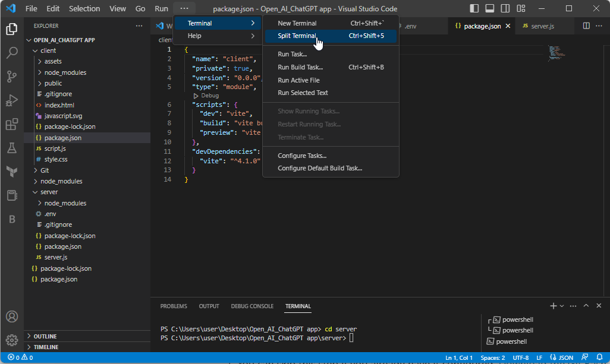Open the Terminal submenu item
This screenshot has height=364, width=610.
tap(218, 23)
